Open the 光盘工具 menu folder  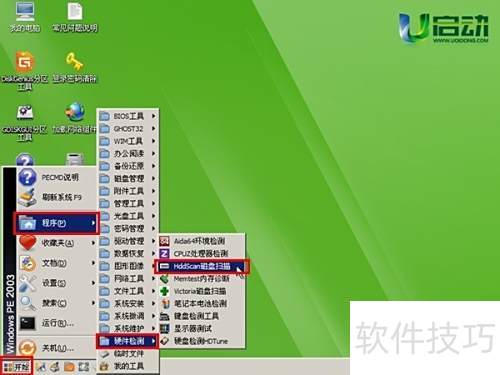tap(128, 216)
